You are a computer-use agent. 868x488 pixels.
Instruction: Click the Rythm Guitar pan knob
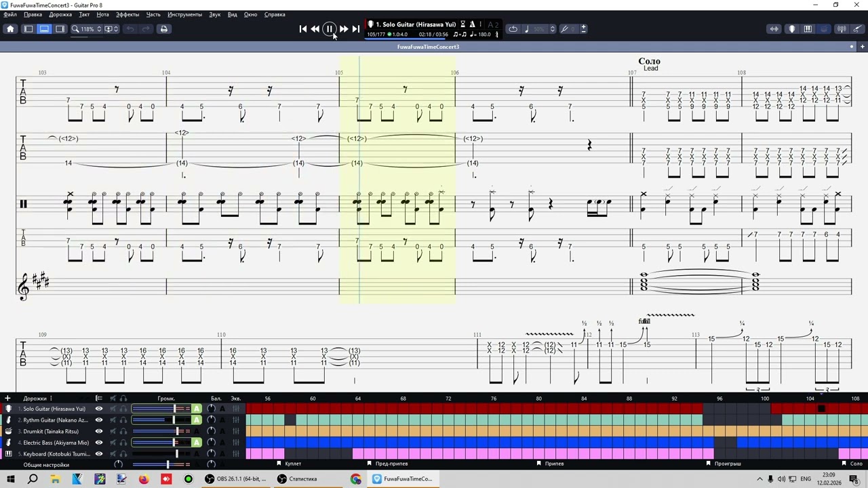click(x=212, y=420)
